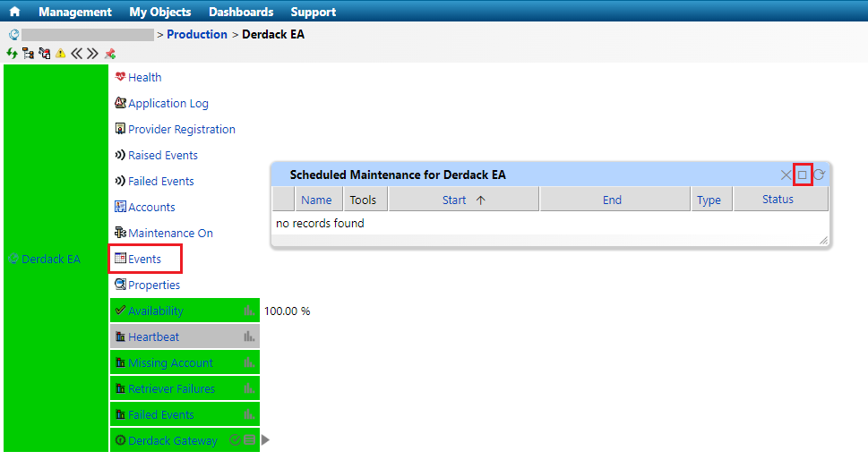Open the Dashboards menu
Screen dimensions: 868x460
[241, 12]
